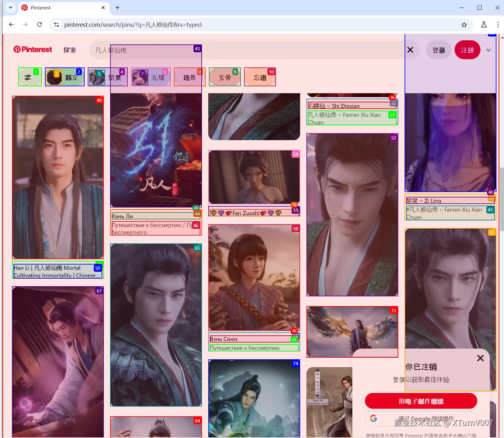Open the purple veiled Zi Ling pin

[451, 142]
